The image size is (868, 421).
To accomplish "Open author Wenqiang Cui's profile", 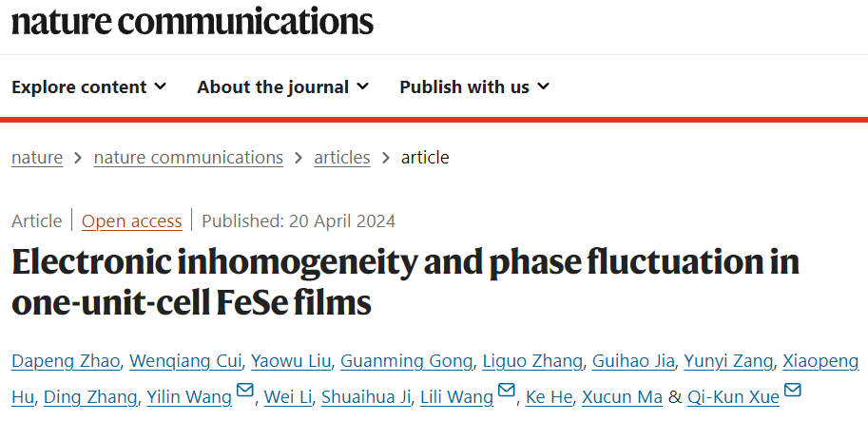I will tap(185, 362).
